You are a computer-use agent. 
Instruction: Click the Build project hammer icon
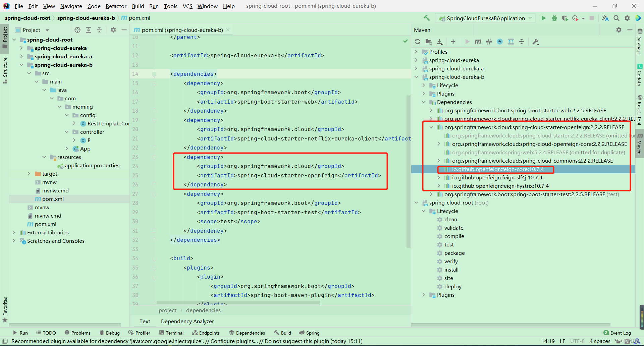pos(427,18)
